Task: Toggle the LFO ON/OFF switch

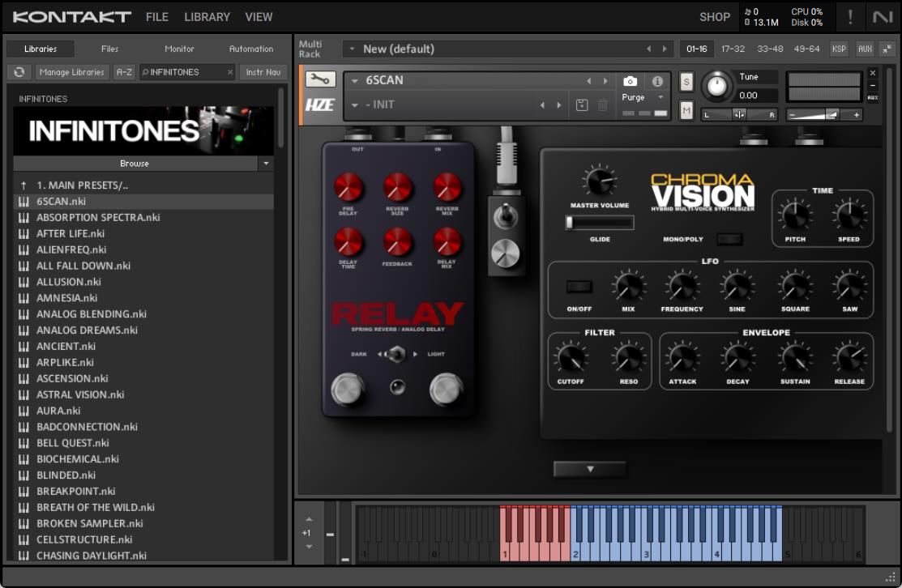Action: (579, 287)
